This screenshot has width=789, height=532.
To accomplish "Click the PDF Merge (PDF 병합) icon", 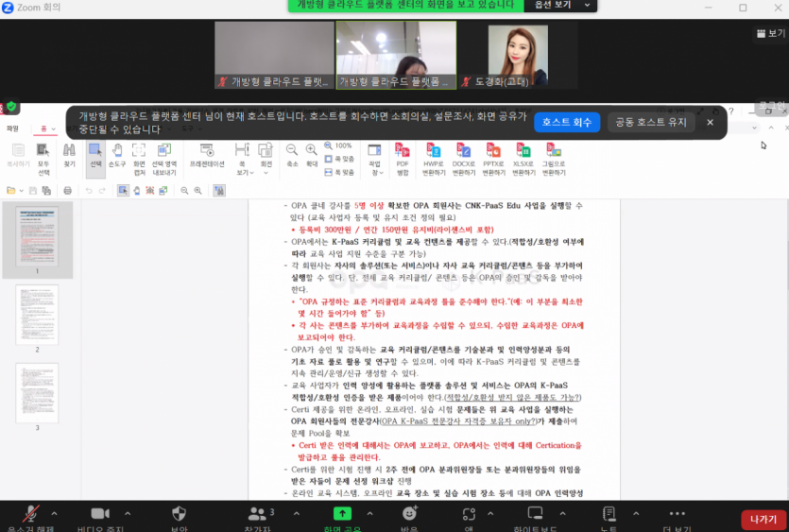I will coord(403,159).
